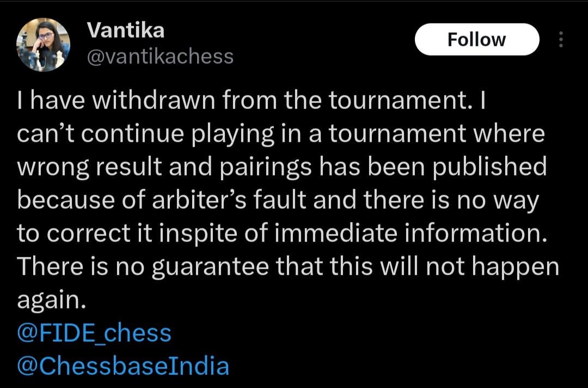This screenshot has height=388, width=588.
Task: Click the display name Vantika
Action: click(x=125, y=31)
